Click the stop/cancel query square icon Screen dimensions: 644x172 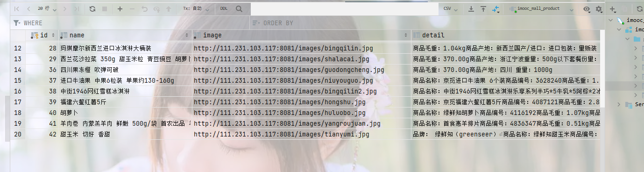105,9
